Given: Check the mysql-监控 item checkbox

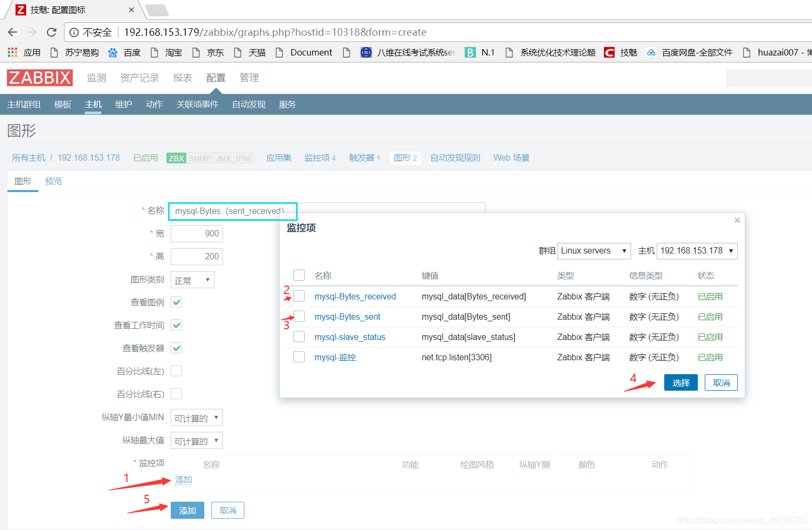Looking at the screenshot, I should [299, 357].
